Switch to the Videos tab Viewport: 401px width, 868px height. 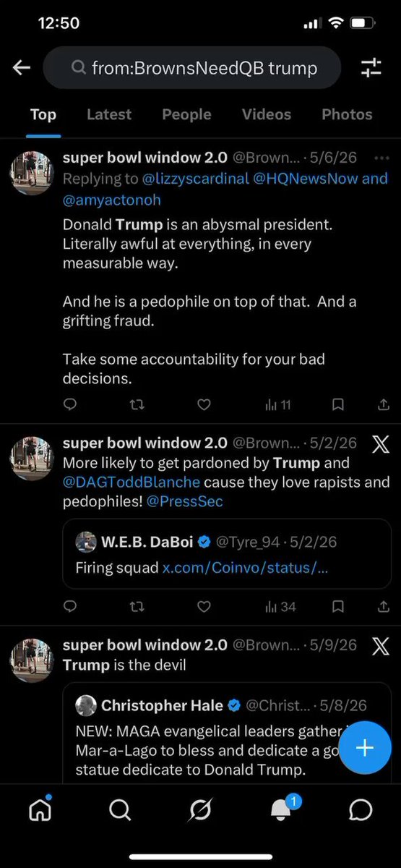click(267, 114)
